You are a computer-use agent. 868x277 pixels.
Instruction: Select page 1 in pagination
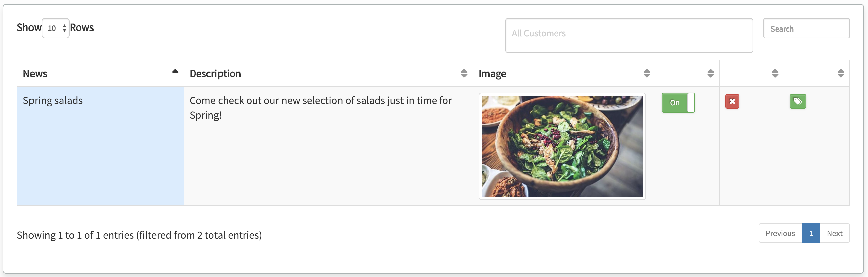point(810,233)
